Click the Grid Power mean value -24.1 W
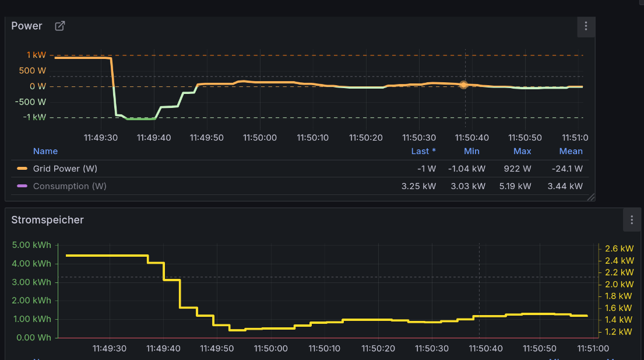This screenshot has height=360, width=644. (x=567, y=169)
